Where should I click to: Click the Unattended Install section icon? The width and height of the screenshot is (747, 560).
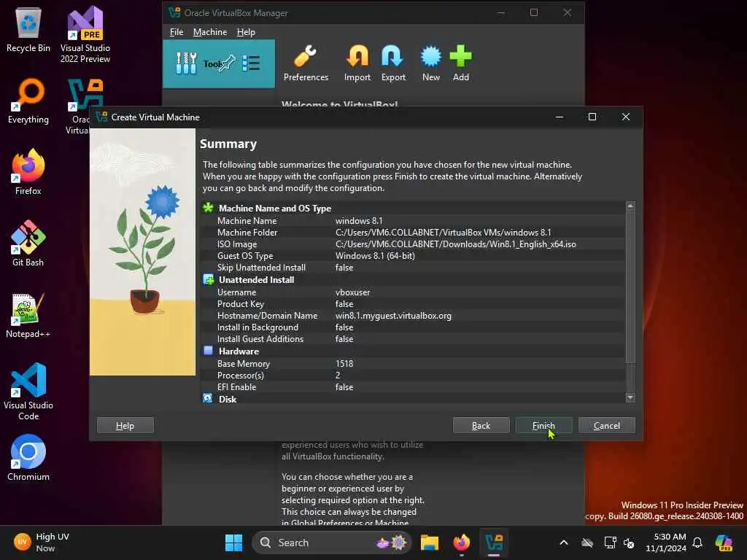tap(208, 279)
